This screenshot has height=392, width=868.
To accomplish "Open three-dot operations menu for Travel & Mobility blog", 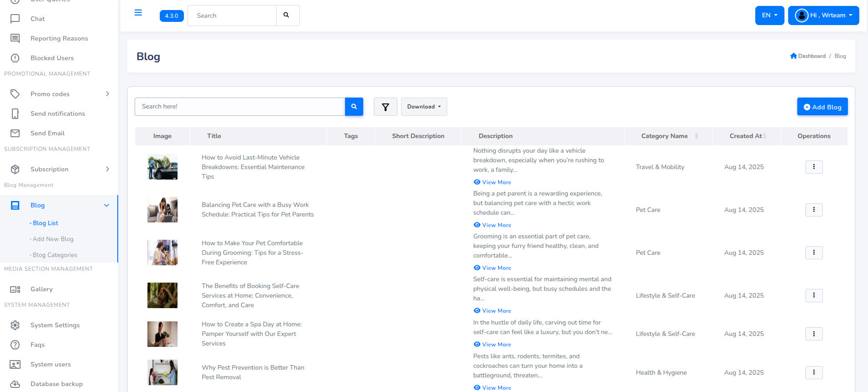I will click(x=814, y=167).
